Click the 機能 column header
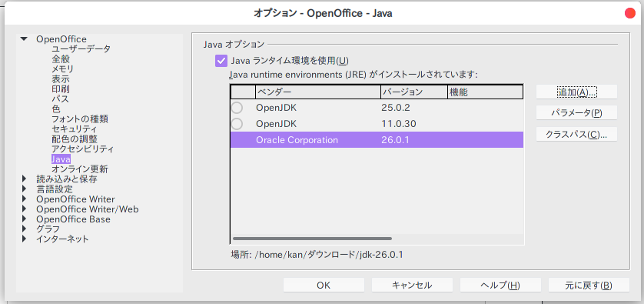The width and height of the screenshot is (644, 304). pos(485,92)
